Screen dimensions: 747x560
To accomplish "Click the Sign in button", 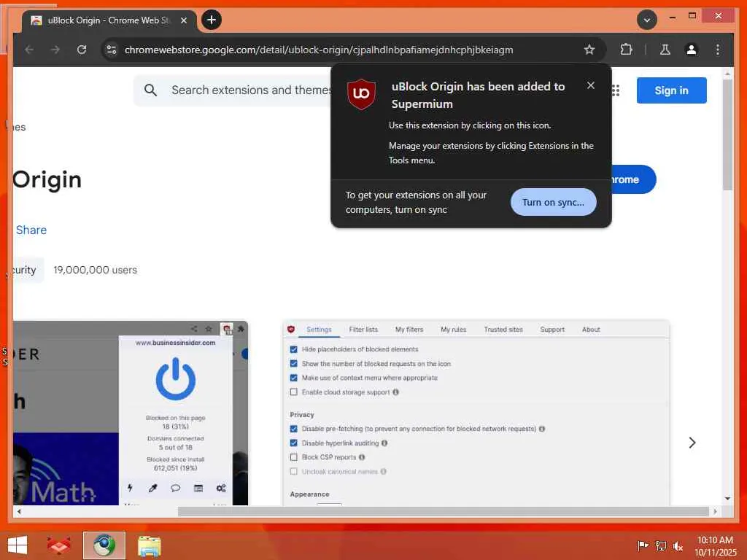I will point(671,90).
